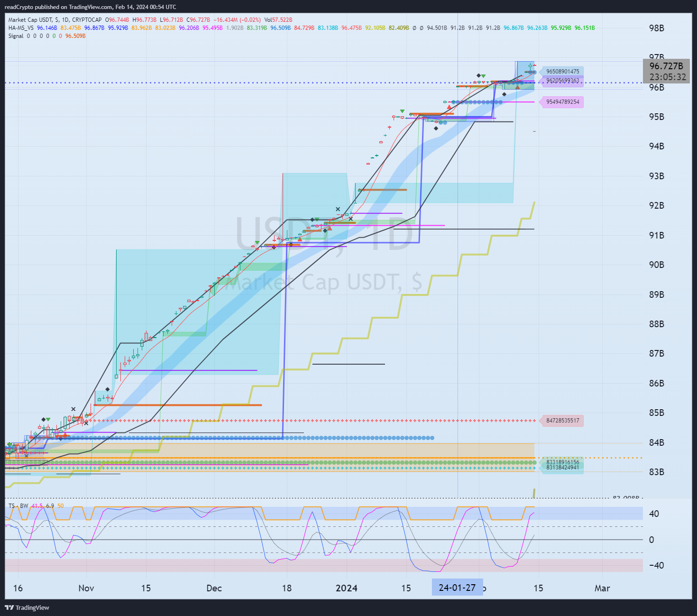Image resolution: width=697 pixels, height=616 pixels.
Task: Click the 91B price axis label
Action: pyautogui.click(x=657, y=235)
